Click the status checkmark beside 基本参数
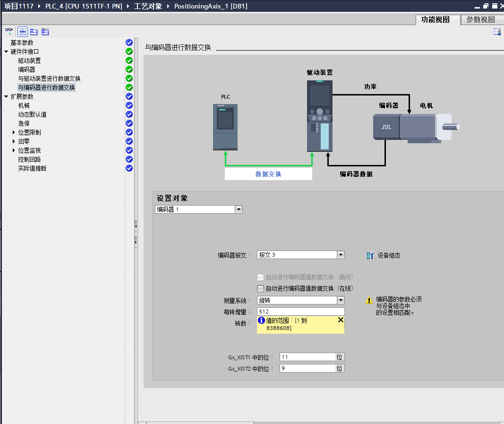Viewport: 504px width, 424px height. click(x=129, y=43)
